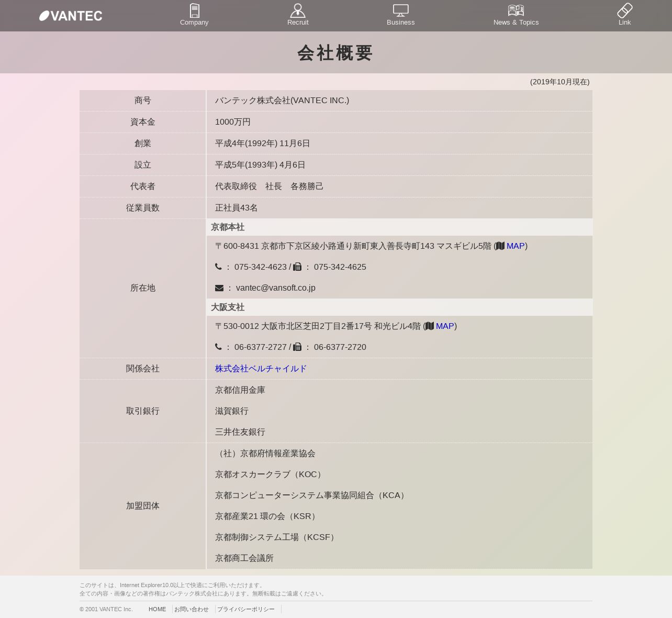Open 株式会社ベルチャイルド link
The height and width of the screenshot is (618, 672).
(x=261, y=369)
